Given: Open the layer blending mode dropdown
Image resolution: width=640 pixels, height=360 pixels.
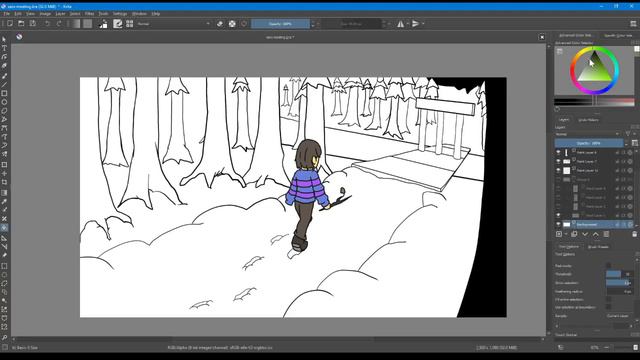Looking at the screenshot, I should click(x=587, y=134).
